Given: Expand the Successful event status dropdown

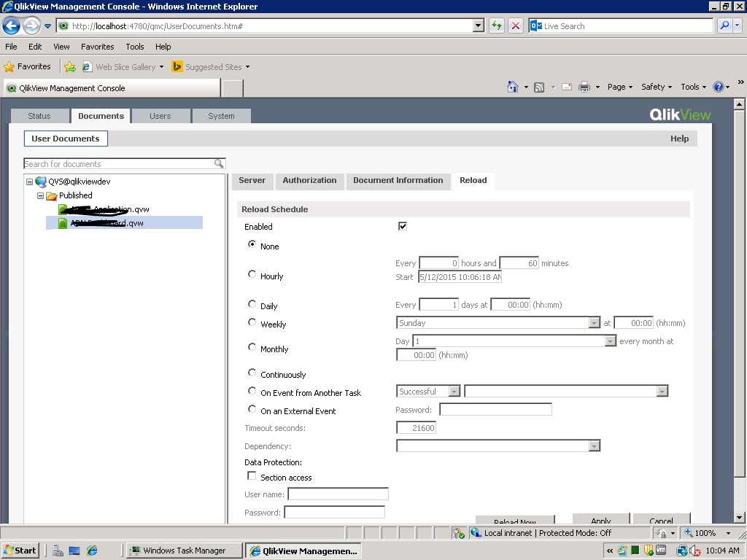Looking at the screenshot, I should coord(454,392).
